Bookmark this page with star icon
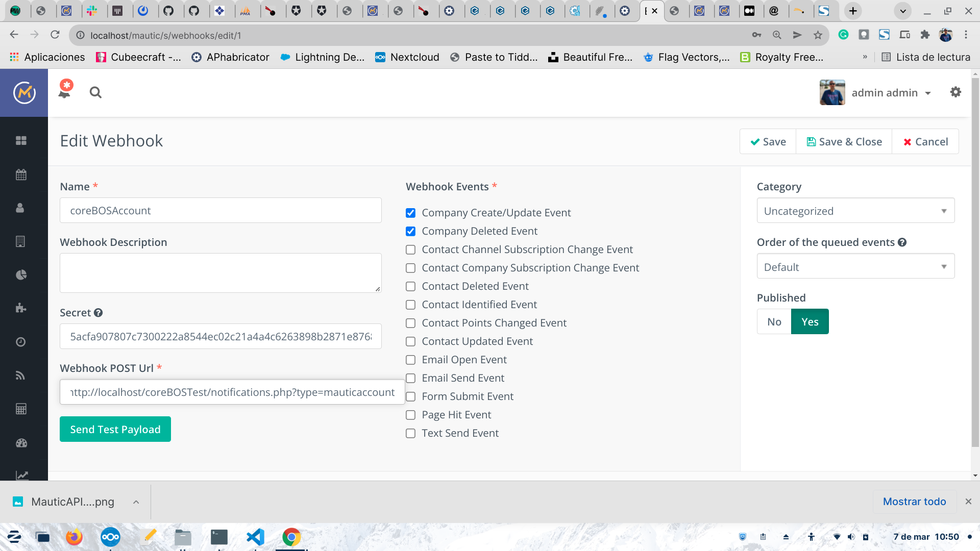The height and width of the screenshot is (551, 980). click(x=818, y=35)
